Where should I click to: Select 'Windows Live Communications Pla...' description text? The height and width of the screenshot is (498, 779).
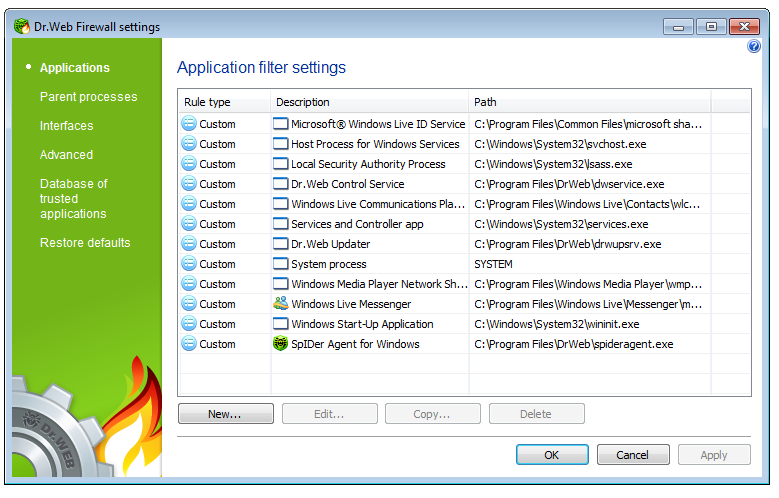pyautogui.click(x=378, y=204)
